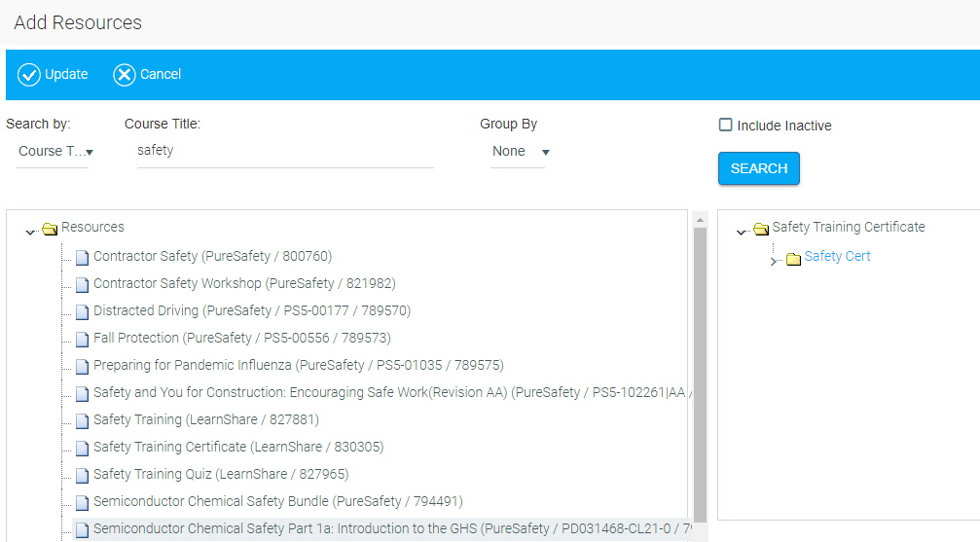Screen dimensions: 980x542
Task: Click the Cancel X icon
Action: click(x=125, y=75)
